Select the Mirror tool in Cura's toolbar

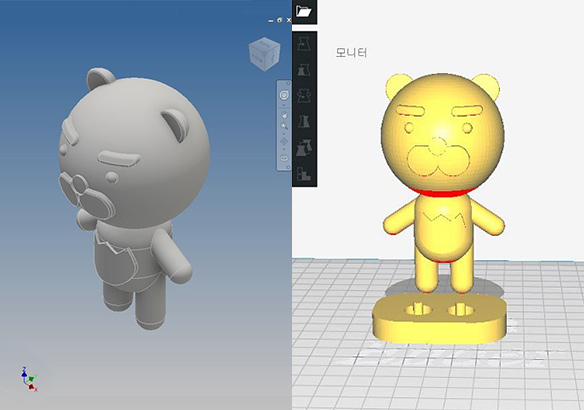click(304, 121)
